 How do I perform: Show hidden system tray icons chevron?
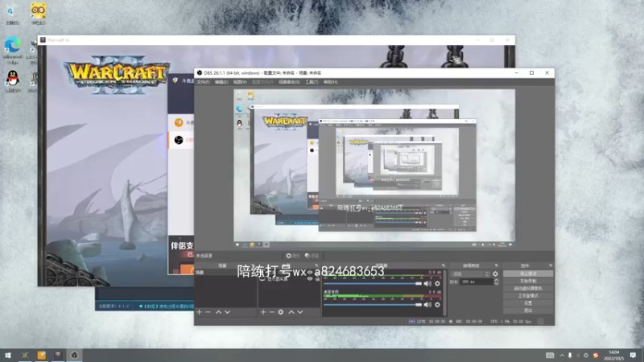[x=561, y=356]
